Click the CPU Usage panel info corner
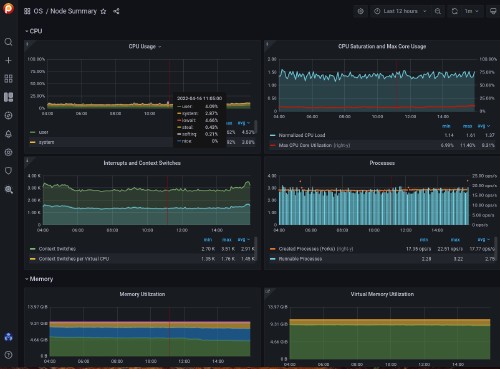500x369 pixels. point(27,43)
